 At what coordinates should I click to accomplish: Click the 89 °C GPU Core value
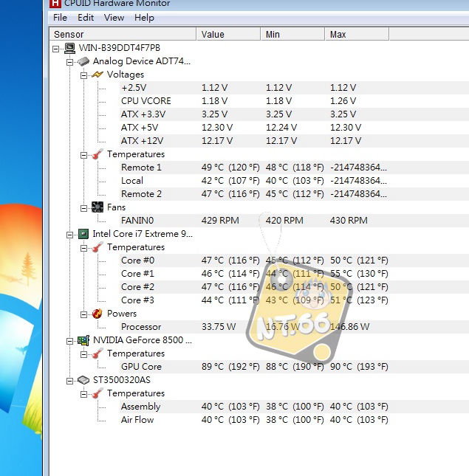[x=230, y=367]
